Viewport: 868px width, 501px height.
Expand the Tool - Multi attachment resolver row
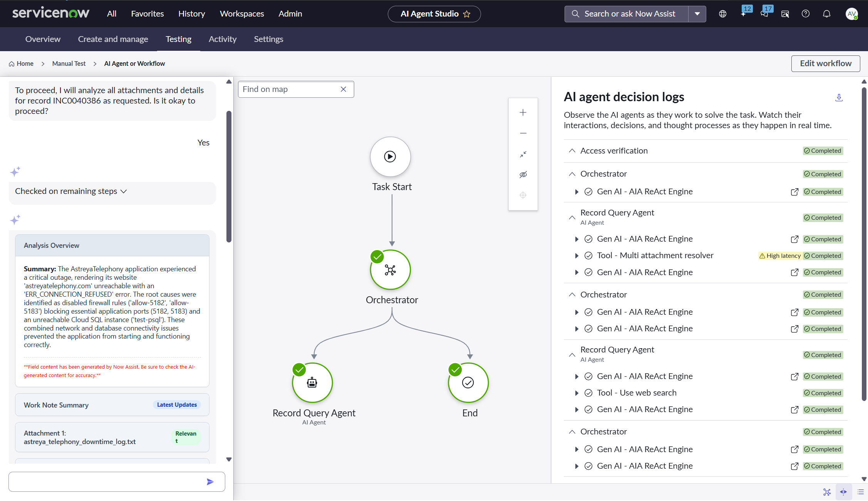click(577, 256)
